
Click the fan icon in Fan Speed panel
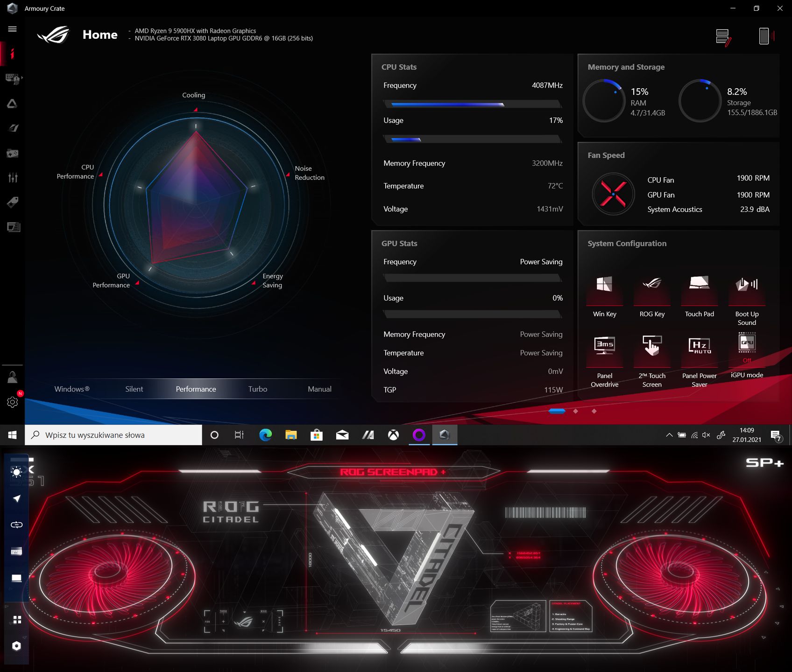(613, 194)
